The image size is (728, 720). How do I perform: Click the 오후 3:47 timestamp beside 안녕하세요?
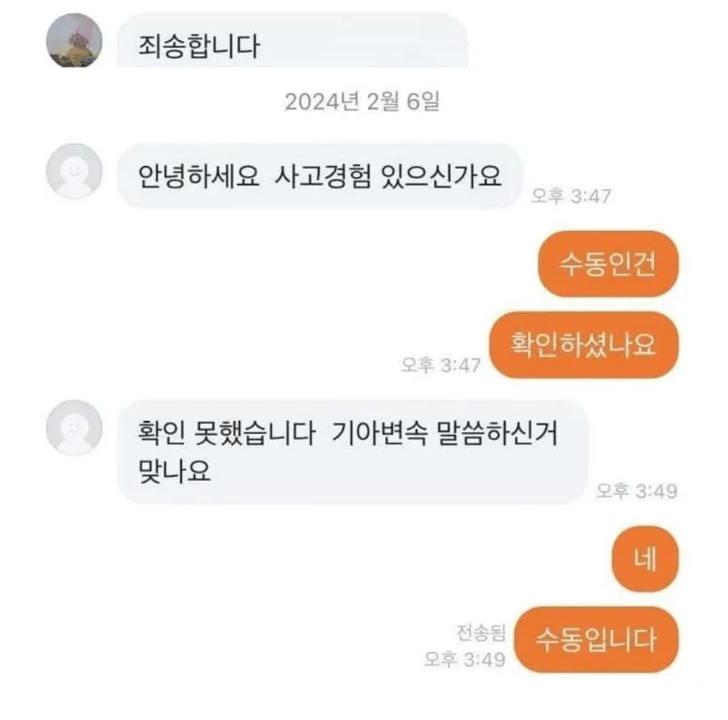click(570, 196)
